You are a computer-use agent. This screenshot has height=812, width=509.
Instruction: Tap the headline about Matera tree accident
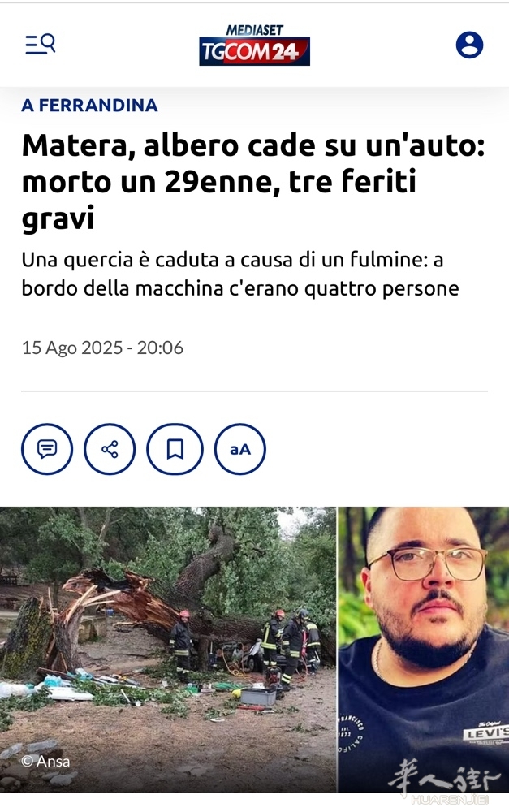(x=253, y=181)
